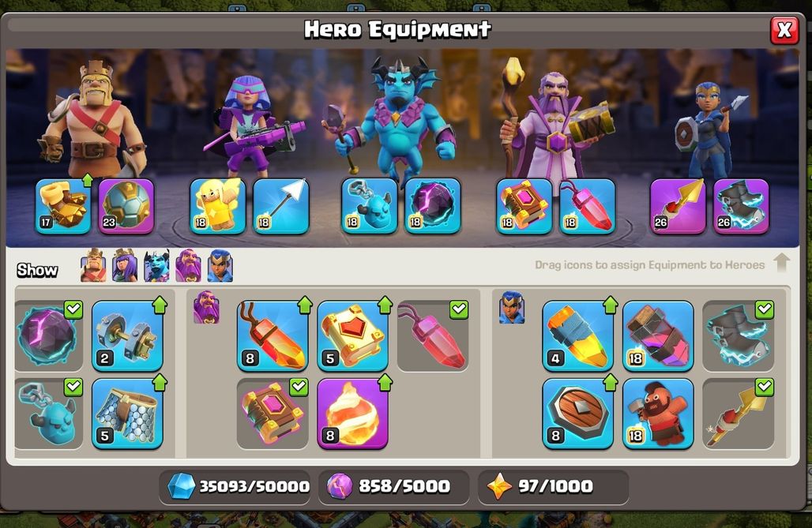812x528 pixels.
Task: Select the level 26 Electro Boots slot
Action: tap(741, 207)
